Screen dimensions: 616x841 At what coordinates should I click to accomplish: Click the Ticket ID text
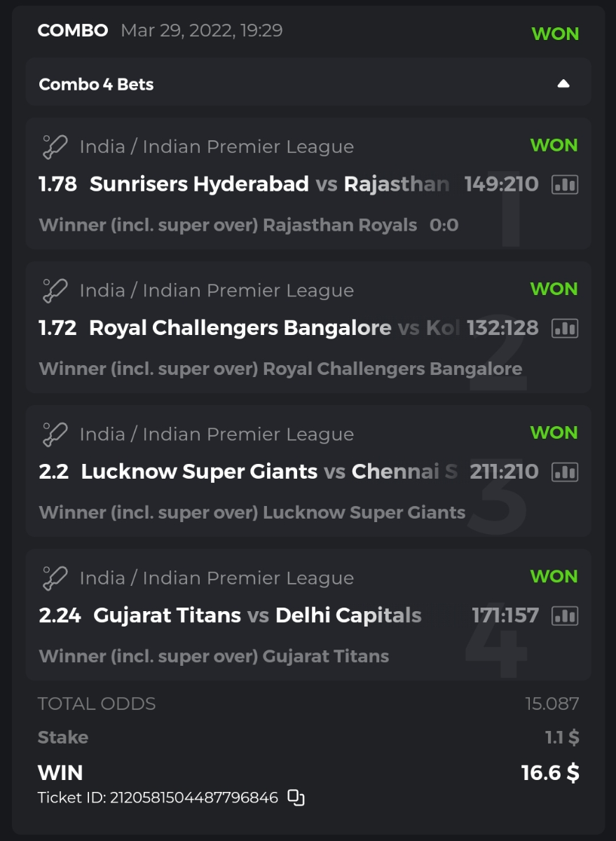pyautogui.click(x=158, y=798)
